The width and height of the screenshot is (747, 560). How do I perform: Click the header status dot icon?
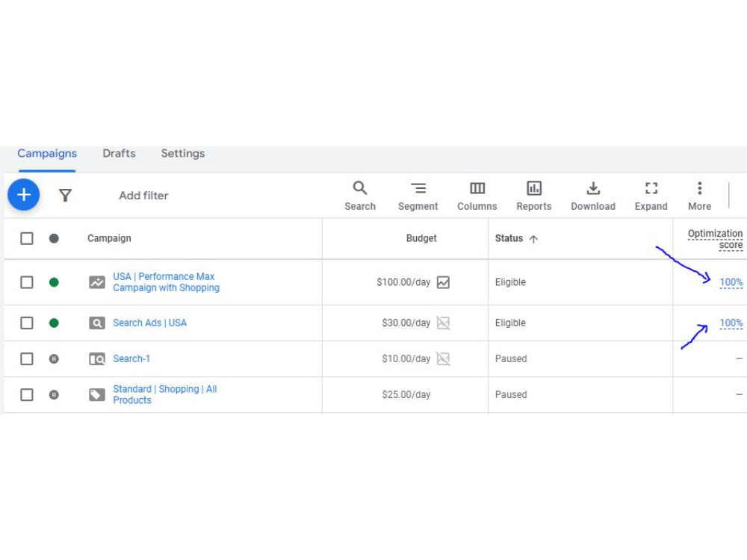(x=54, y=238)
